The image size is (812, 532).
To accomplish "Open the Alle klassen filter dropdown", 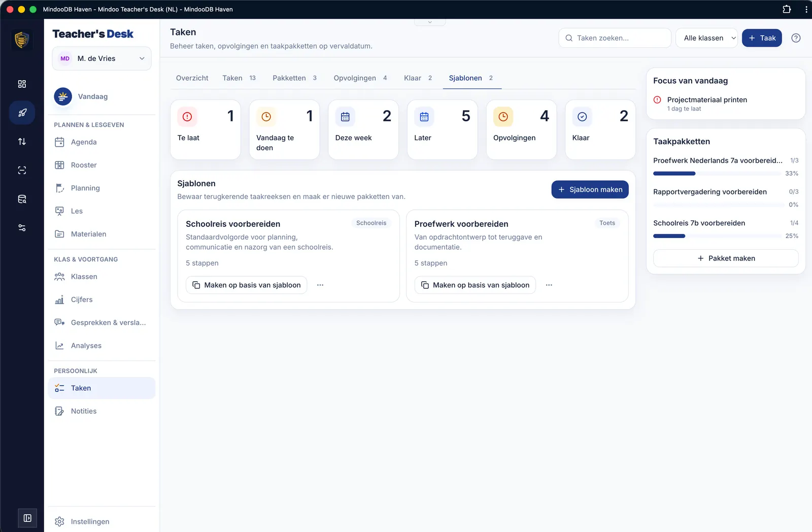I will click(x=706, y=38).
